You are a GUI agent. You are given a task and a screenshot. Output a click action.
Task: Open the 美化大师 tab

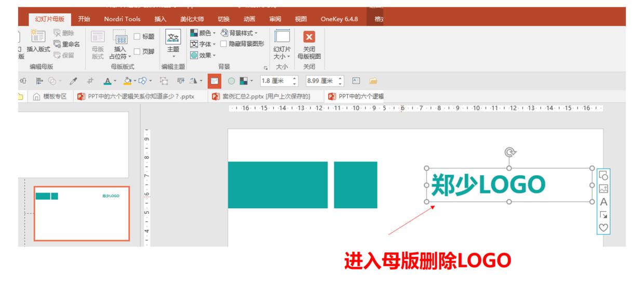point(192,19)
